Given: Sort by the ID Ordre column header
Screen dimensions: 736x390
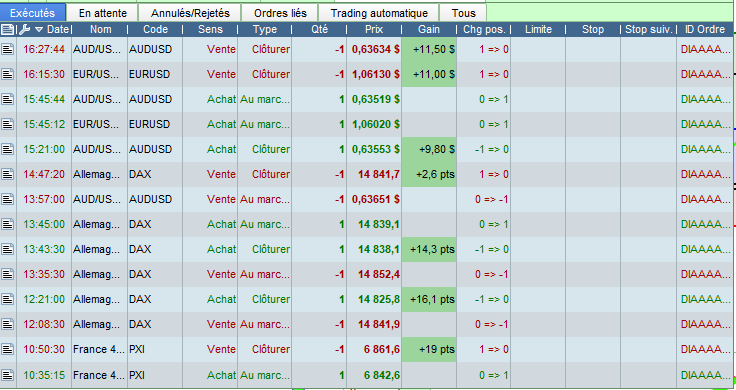Looking at the screenshot, I should (x=705, y=30).
